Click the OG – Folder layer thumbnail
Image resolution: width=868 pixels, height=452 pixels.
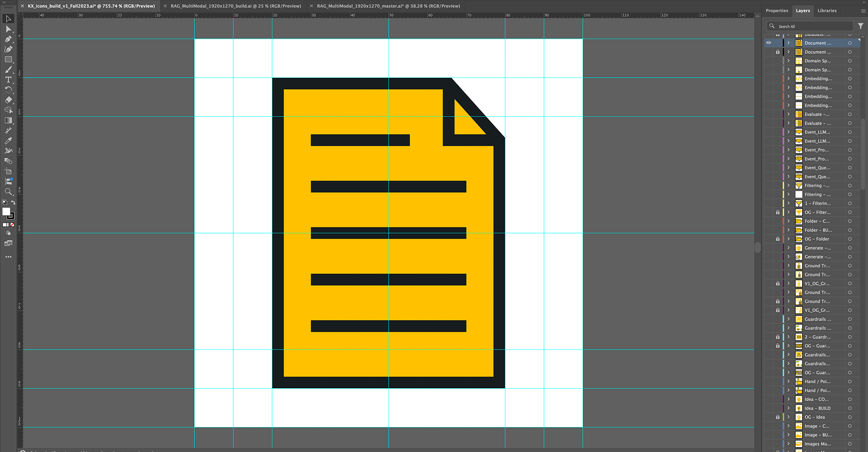click(x=799, y=239)
